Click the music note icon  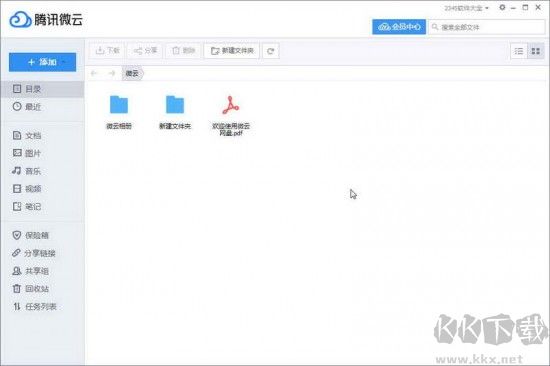point(17,171)
